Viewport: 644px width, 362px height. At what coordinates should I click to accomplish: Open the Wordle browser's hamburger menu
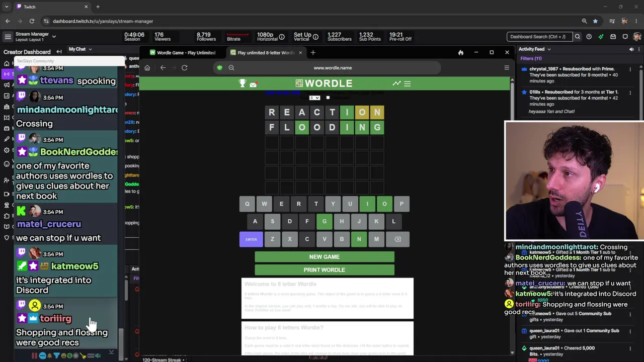tap(507, 68)
